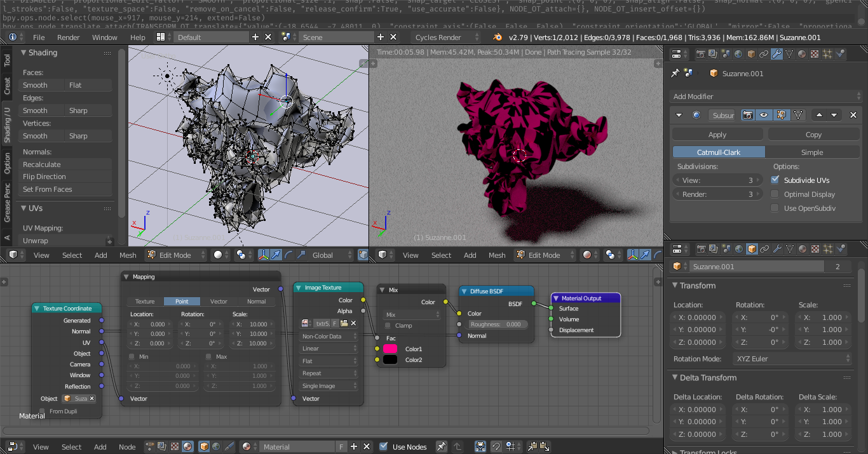Remove the Subsurf modifier with X
The height and width of the screenshot is (454, 868).
tap(853, 115)
